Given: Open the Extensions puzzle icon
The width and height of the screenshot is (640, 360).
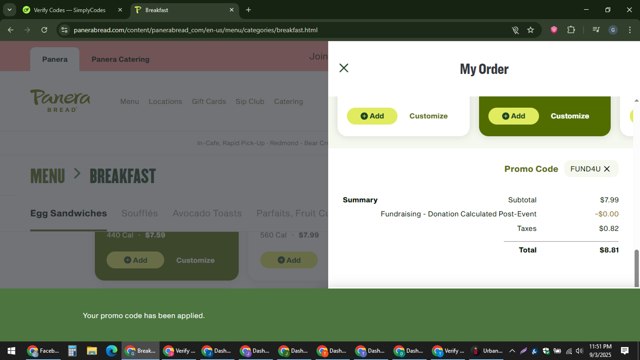Looking at the screenshot, I should point(571,30).
